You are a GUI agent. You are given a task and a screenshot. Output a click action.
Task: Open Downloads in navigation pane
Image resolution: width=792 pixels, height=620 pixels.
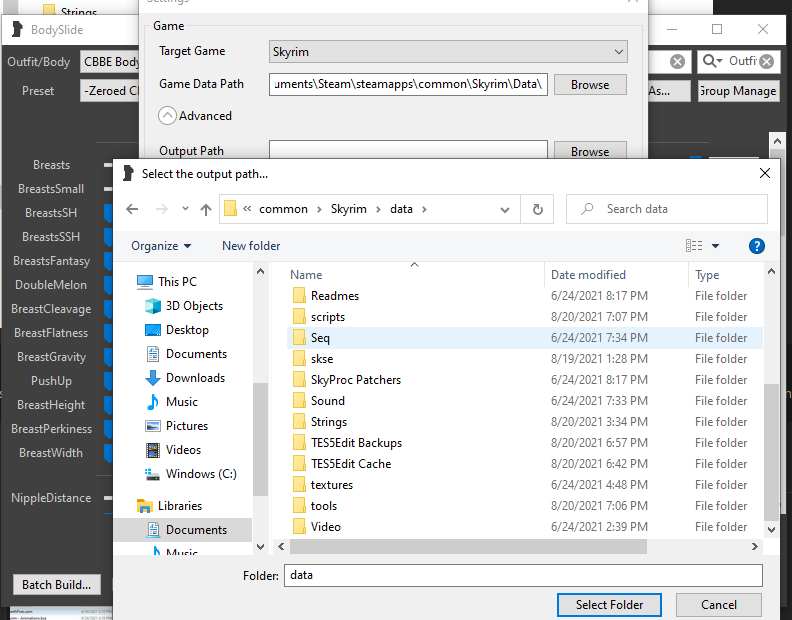pyautogui.click(x=195, y=378)
